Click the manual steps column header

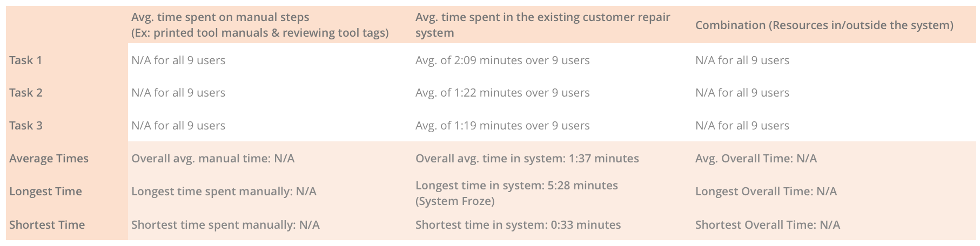click(260, 25)
